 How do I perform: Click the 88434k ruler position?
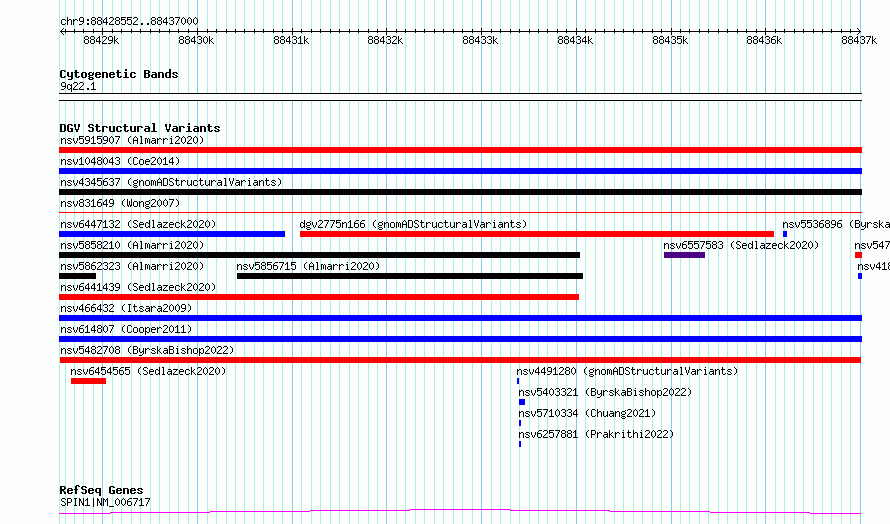[575, 40]
